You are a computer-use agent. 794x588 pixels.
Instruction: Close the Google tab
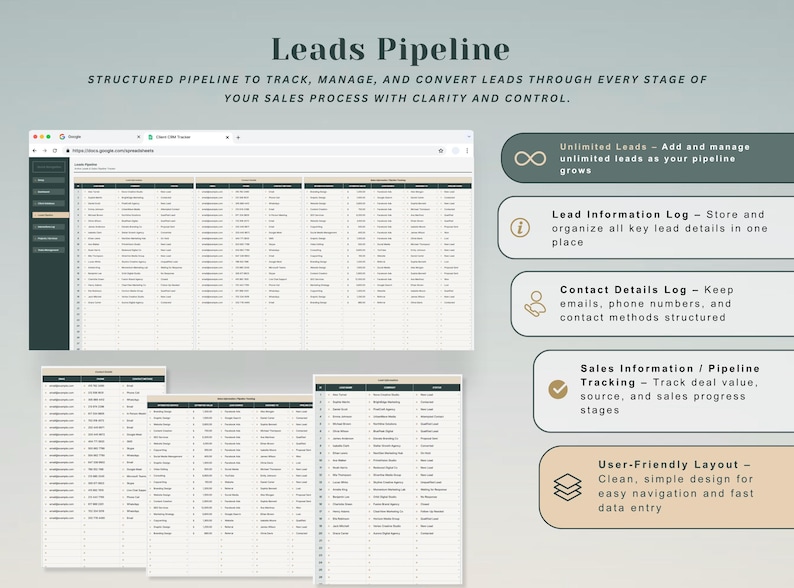coord(138,137)
